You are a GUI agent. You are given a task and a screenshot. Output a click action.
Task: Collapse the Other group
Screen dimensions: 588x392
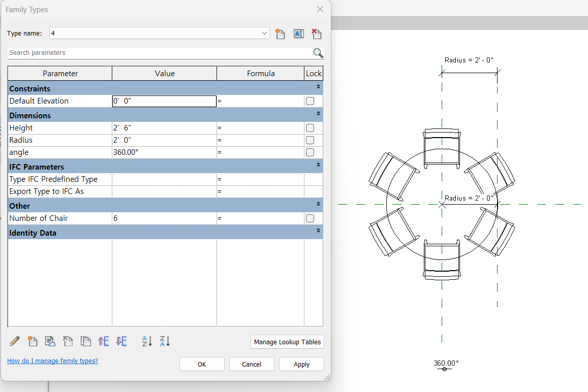[x=318, y=204]
